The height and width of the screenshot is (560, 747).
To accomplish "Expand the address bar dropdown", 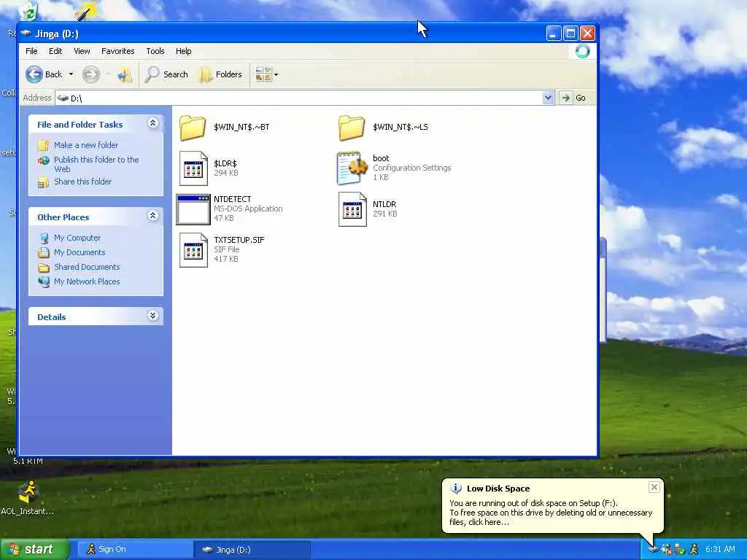I will [x=548, y=98].
